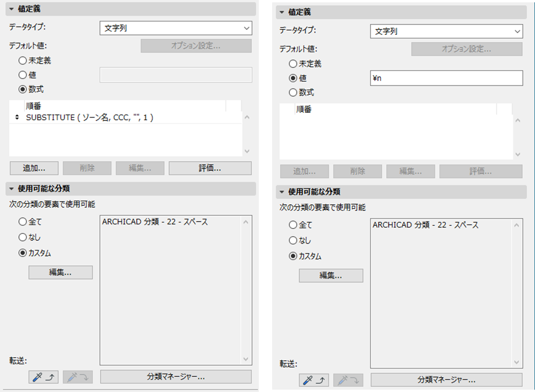Open データタイプ dropdown in left panel
This screenshot has height=392, width=535.
point(176,28)
